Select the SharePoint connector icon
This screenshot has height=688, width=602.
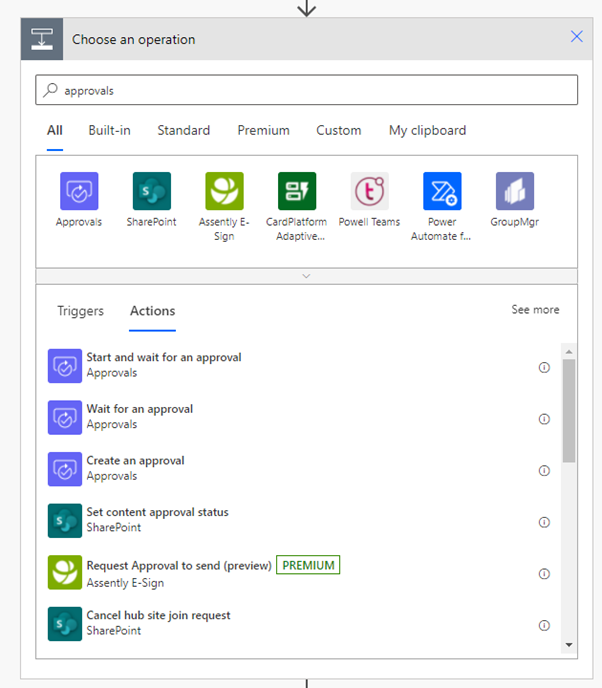152,191
